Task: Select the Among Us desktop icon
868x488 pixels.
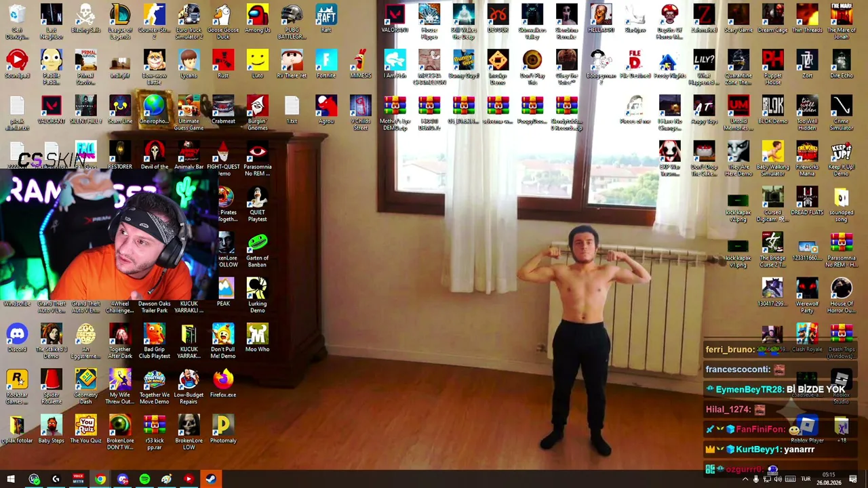Action: coord(258,19)
